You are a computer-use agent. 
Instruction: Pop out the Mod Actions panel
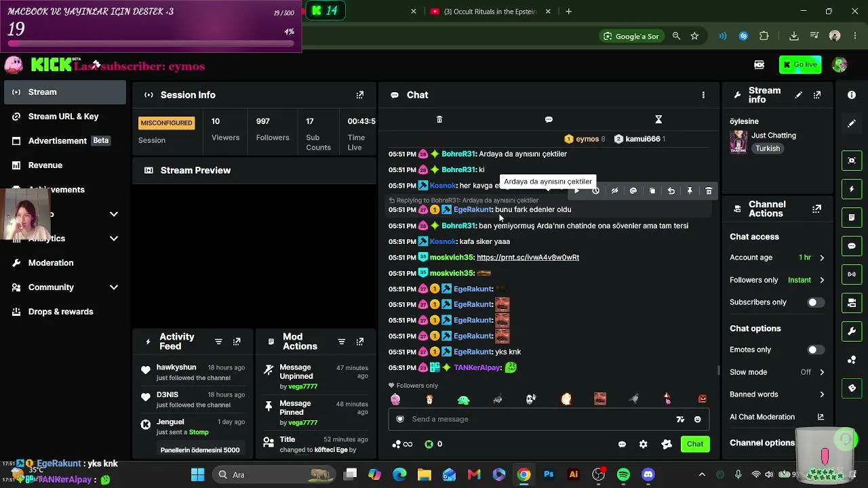click(360, 342)
